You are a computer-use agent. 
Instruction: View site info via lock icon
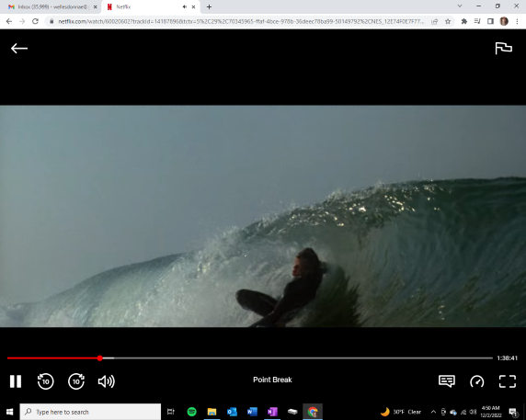pyautogui.click(x=51, y=21)
